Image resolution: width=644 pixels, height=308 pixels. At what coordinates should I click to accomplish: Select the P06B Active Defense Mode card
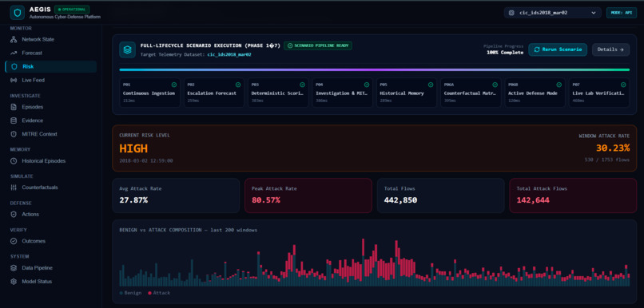[x=535, y=93]
